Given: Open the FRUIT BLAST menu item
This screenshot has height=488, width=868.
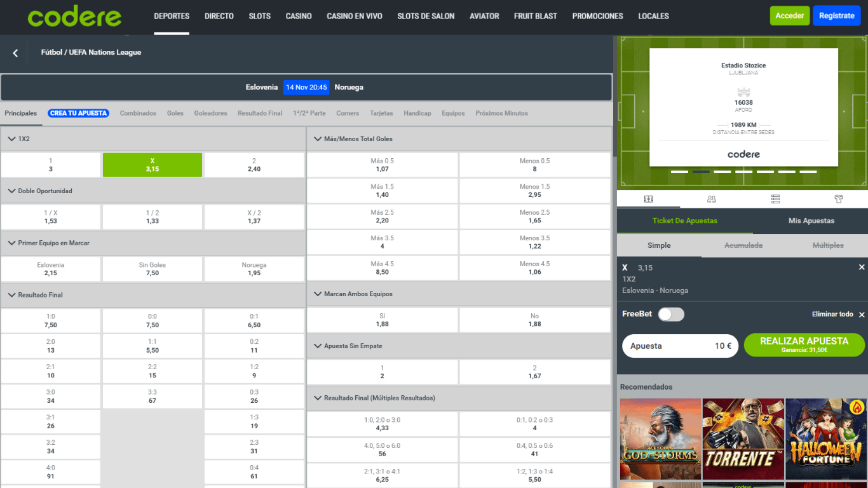Looking at the screenshot, I should pos(536,16).
